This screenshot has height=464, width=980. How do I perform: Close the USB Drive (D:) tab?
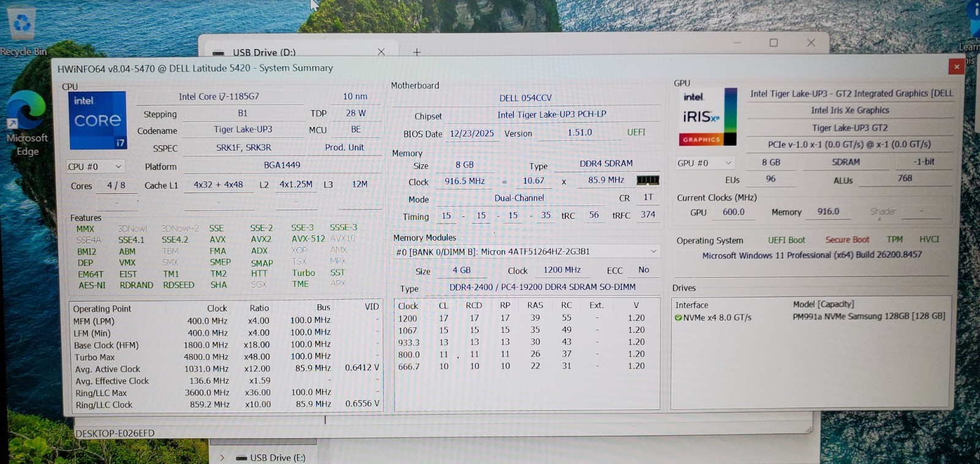[x=381, y=52]
